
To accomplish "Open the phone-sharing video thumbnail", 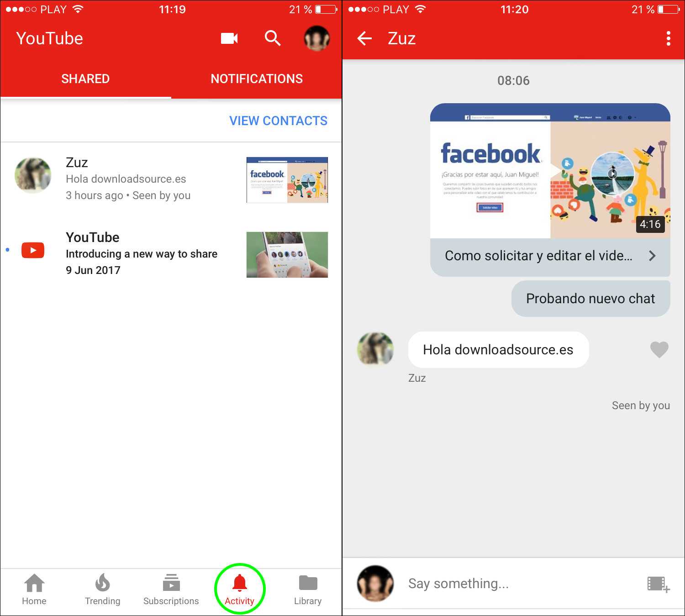I will click(x=287, y=255).
